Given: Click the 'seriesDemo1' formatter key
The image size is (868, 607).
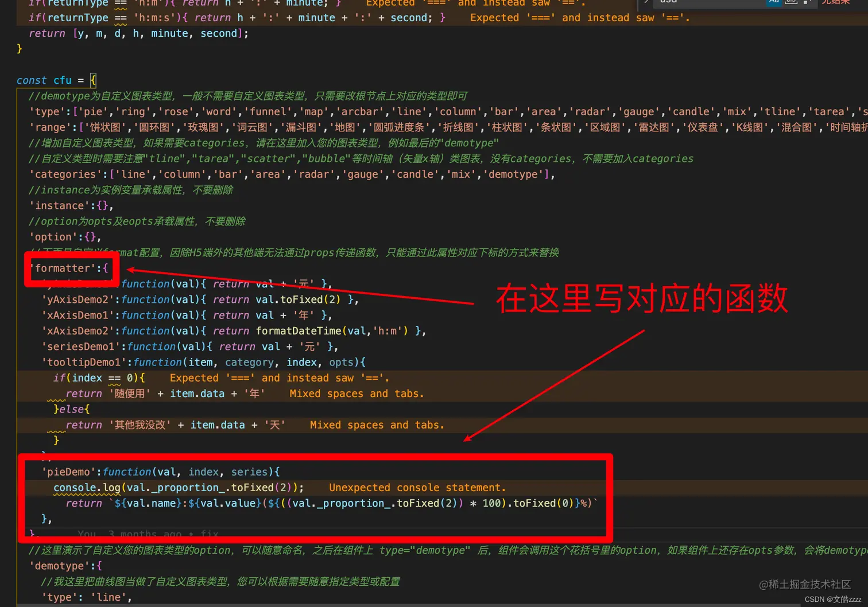Looking at the screenshot, I should tap(81, 346).
